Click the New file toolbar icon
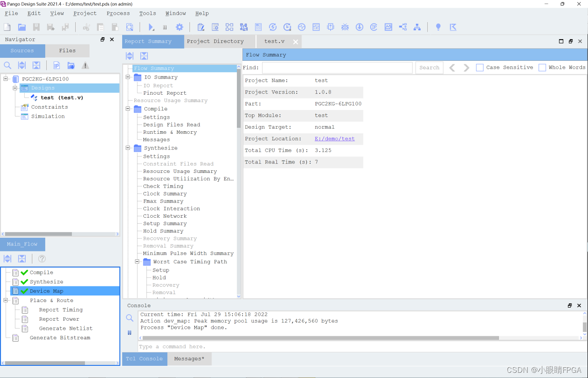 7,27
